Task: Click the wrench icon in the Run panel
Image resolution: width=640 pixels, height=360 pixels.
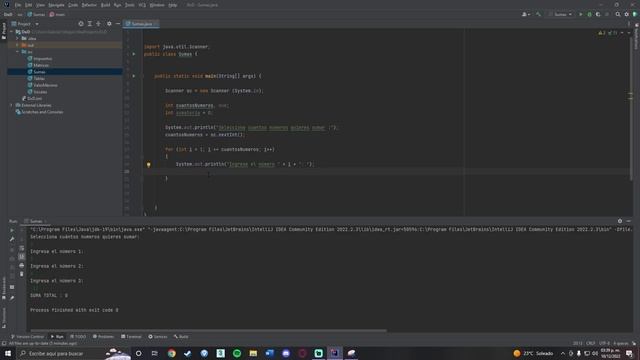Action: 12,239
